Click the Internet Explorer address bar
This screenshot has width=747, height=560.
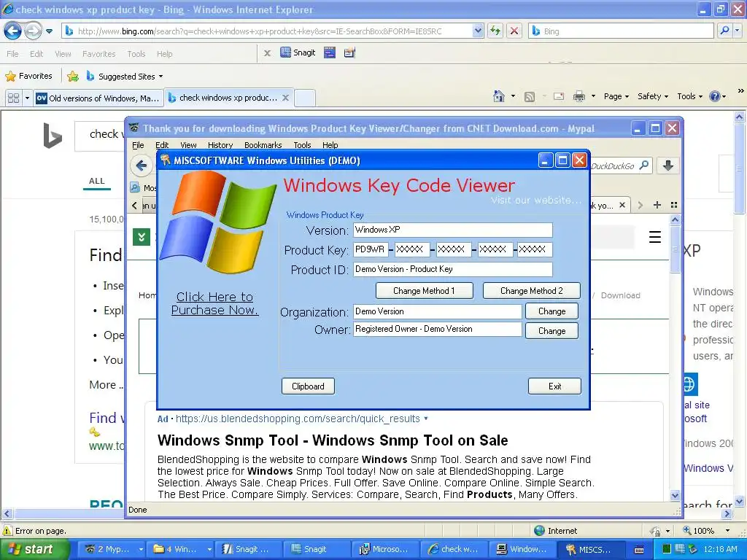coord(267,31)
